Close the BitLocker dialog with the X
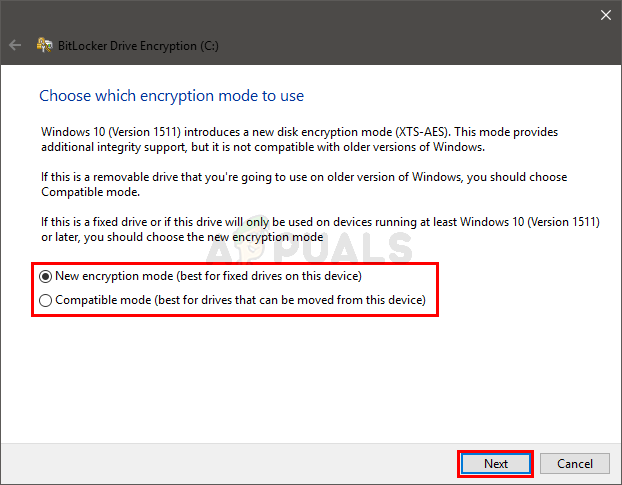The image size is (622, 485). [605, 15]
